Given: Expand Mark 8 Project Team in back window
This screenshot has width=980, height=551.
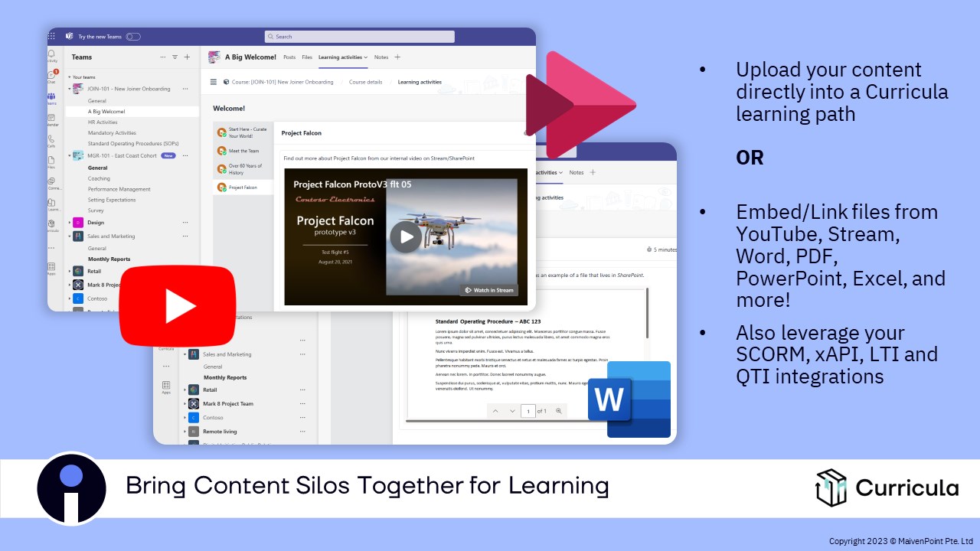Looking at the screenshot, I should click(185, 403).
